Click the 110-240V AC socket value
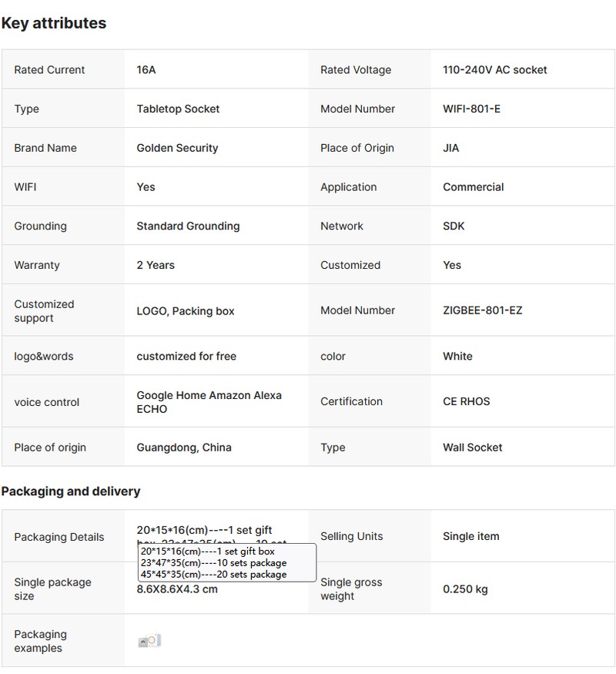Screen dimensions: 616x674 (x=494, y=70)
